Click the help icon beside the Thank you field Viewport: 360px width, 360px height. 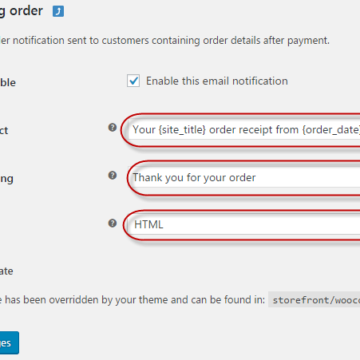[113, 175]
